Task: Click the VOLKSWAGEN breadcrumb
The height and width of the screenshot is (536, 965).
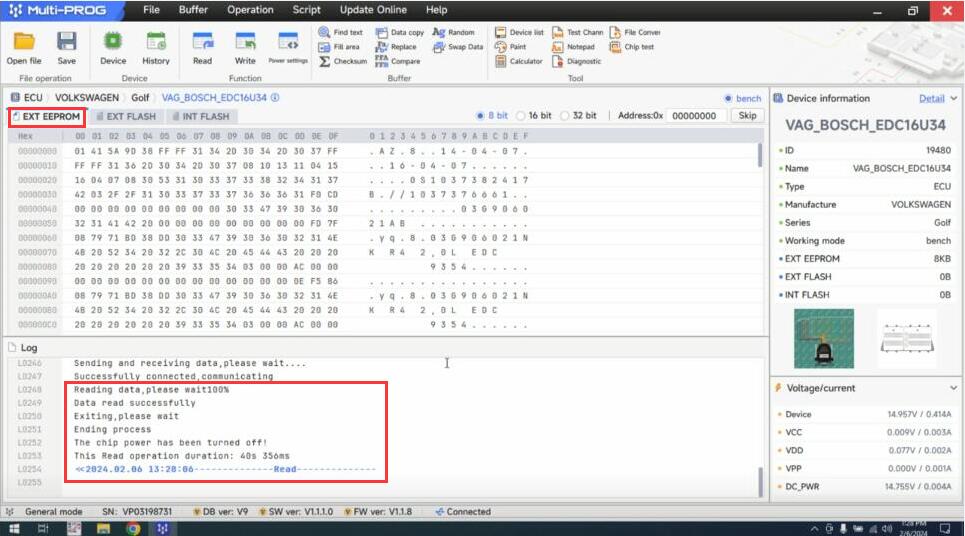Action: pos(87,97)
